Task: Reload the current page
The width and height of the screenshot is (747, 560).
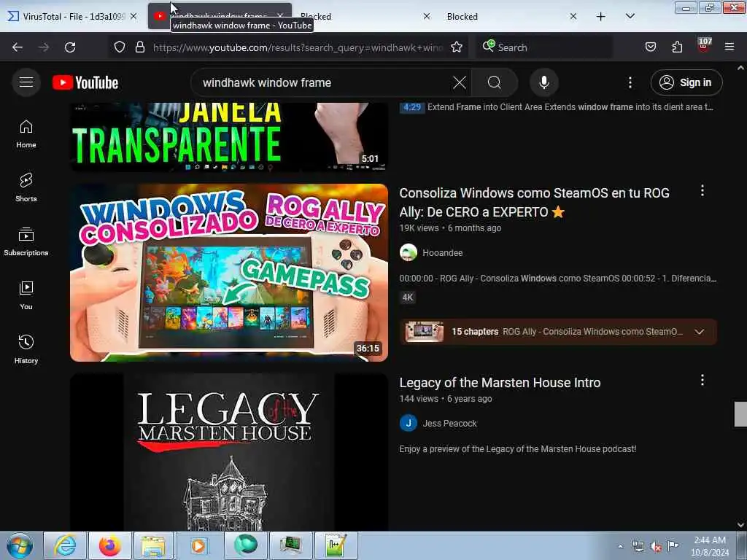Action: (70, 47)
